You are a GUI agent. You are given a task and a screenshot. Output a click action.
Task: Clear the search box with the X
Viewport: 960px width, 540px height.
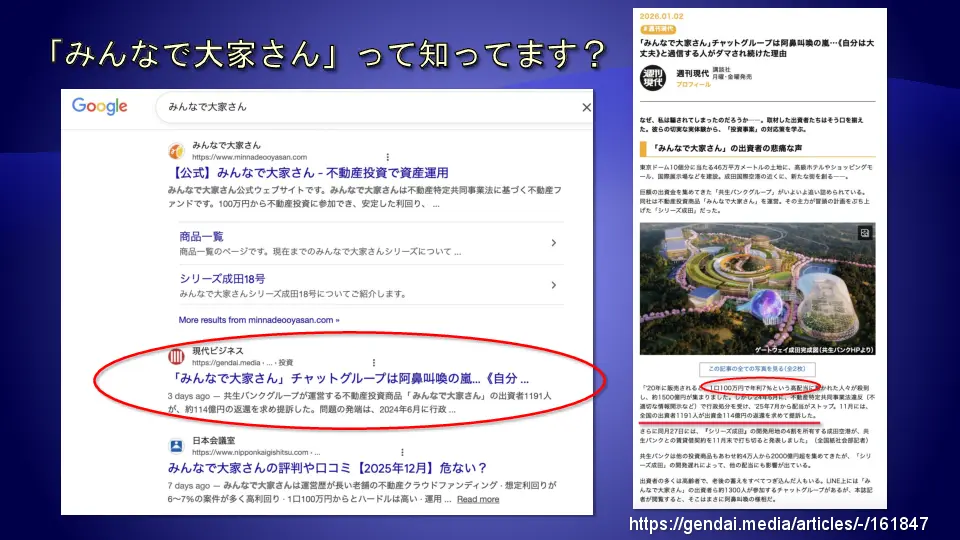(x=586, y=107)
